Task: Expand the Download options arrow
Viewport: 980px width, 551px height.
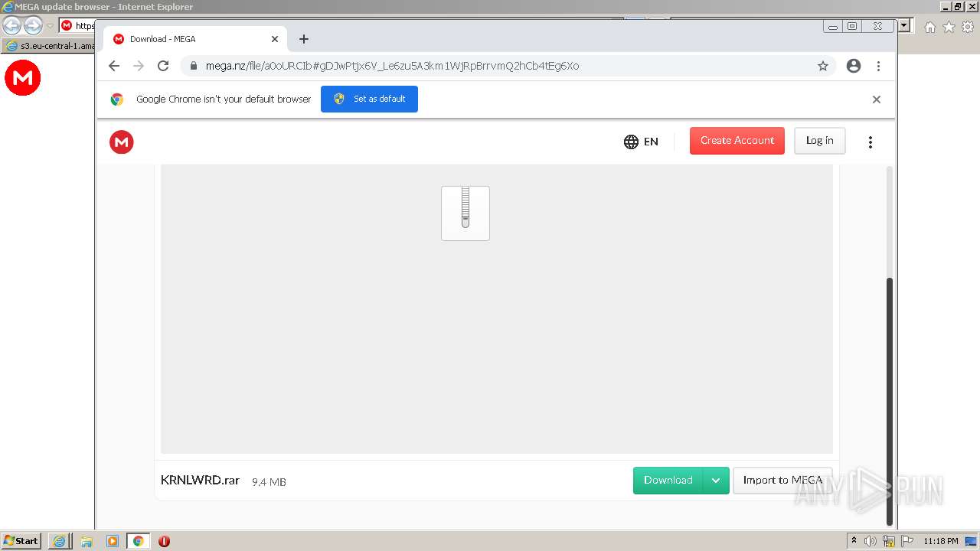Action: [x=716, y=481]
